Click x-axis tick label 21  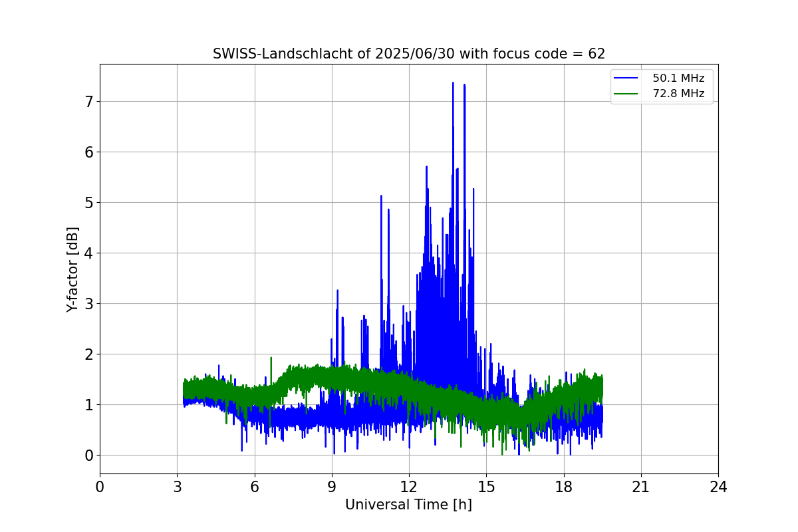coord(641,487)
